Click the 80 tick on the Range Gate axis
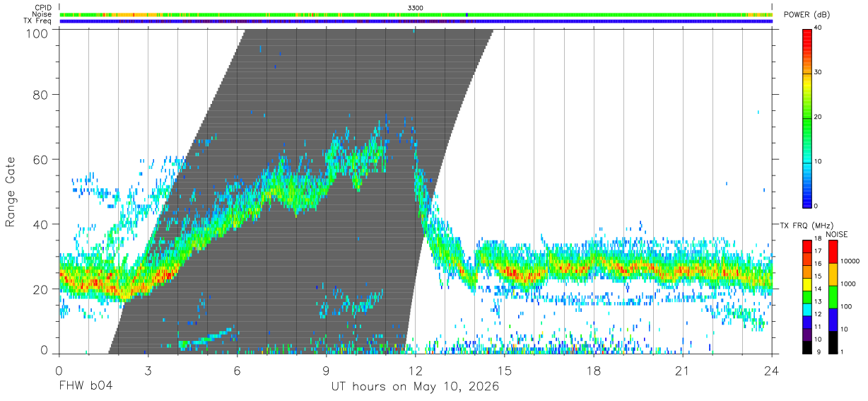 coord(40,94)
